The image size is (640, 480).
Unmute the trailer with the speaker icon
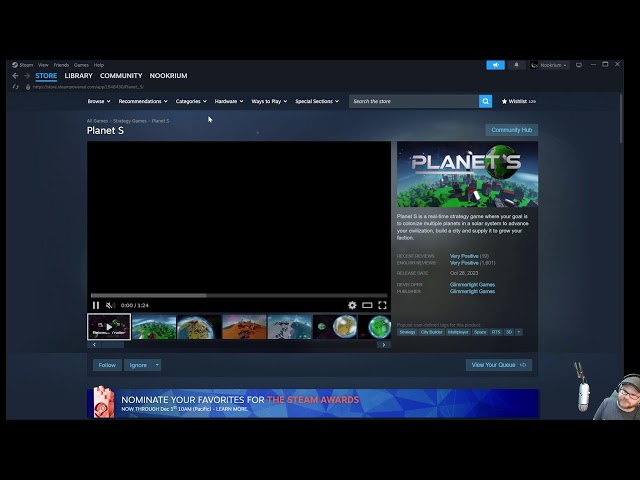110,305
